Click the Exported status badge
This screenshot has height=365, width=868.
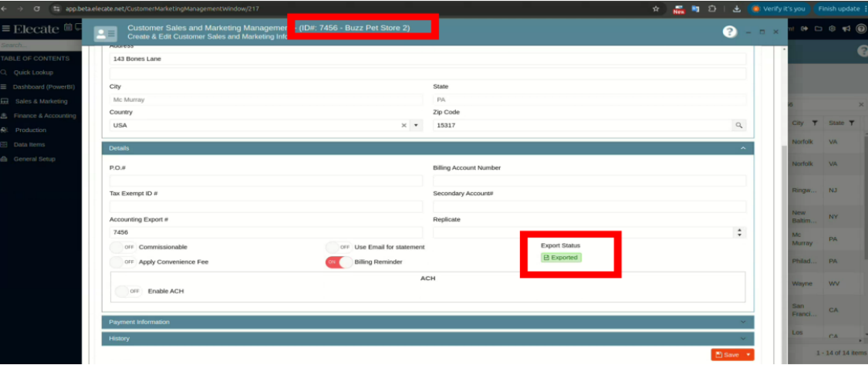coord(562,258)
